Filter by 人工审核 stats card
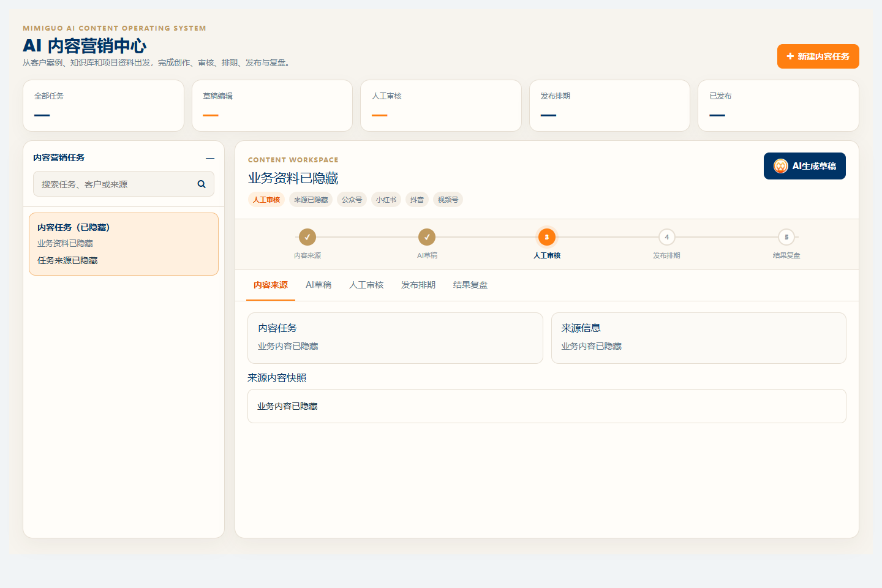The height and width of the screenshot is (588, 882). (441, 105)
